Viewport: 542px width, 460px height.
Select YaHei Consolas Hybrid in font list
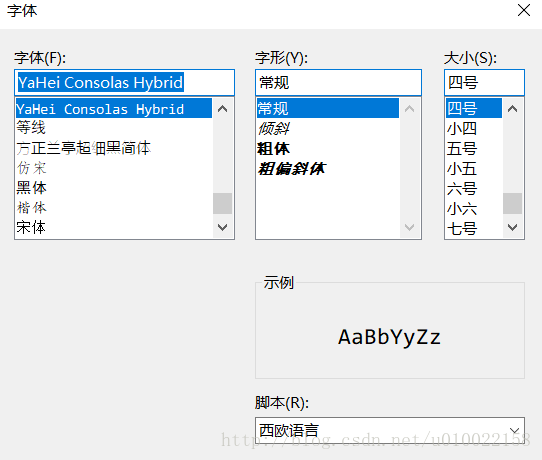[114, 109]
